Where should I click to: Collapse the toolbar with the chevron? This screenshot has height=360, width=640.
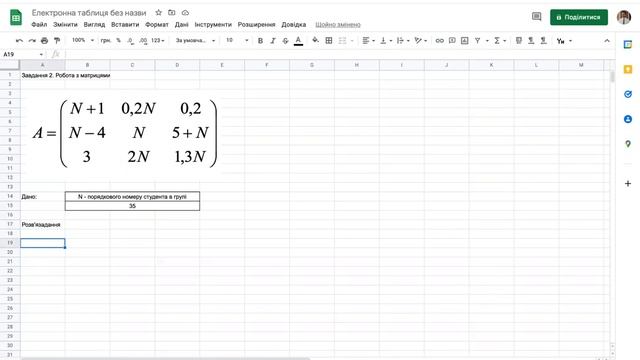point(607,41)
